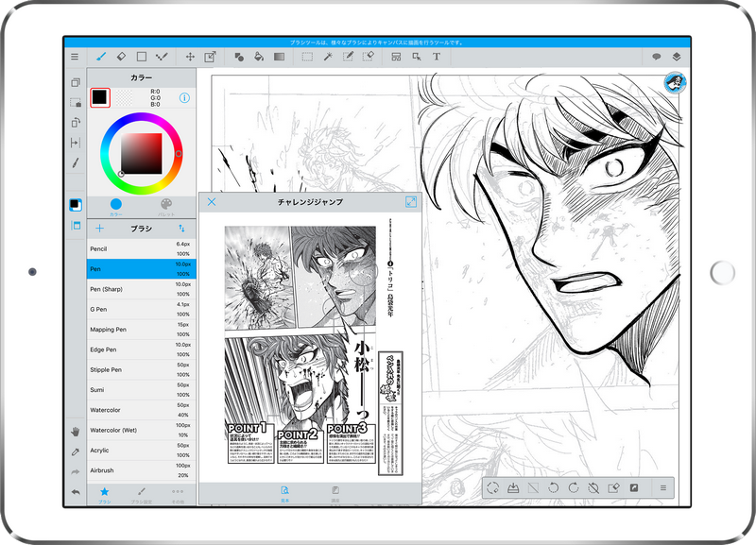
Task: Tap the pen icon in left sidebar
Action: [76, 162]
